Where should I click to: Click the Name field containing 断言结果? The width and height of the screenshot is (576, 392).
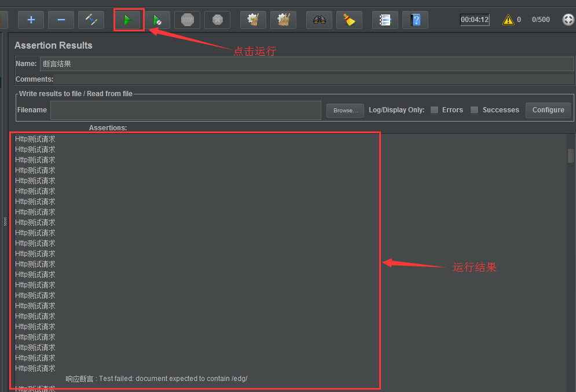pyautogui.click(x=307, y=64)
